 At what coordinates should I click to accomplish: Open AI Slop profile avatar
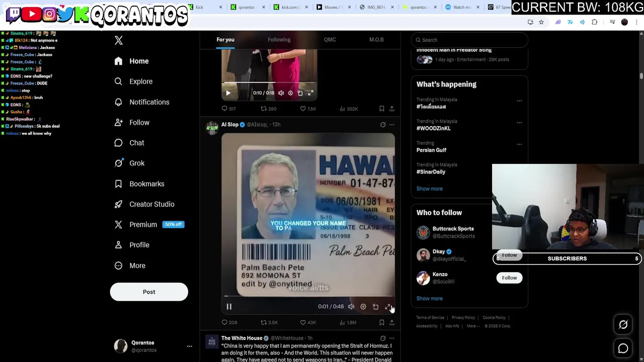point(212,128)
